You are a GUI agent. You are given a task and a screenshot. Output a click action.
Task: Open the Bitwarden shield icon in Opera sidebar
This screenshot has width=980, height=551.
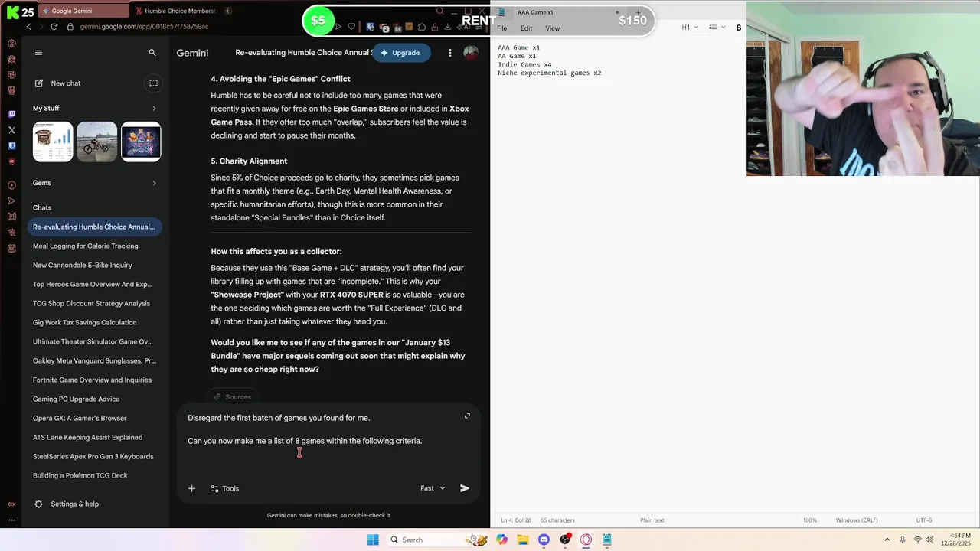coord(11,145)
